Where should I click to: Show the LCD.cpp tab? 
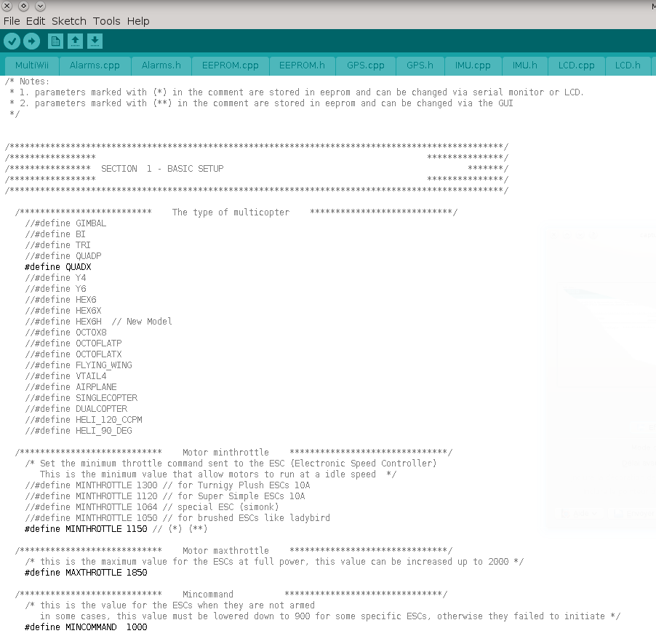click(577, 65)
